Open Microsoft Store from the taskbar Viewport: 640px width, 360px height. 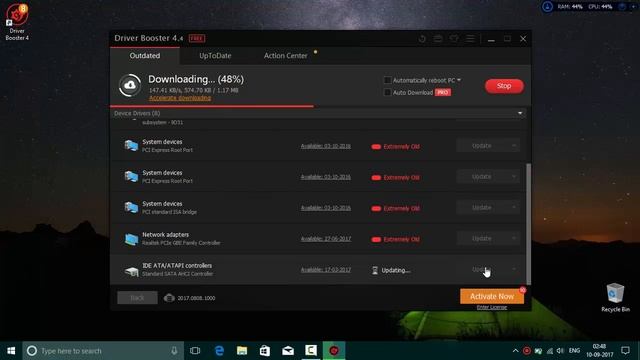point(265,351)
